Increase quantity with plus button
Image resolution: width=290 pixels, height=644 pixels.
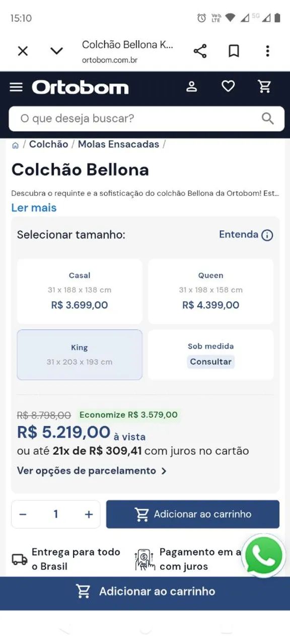click(x=89, y=514)
